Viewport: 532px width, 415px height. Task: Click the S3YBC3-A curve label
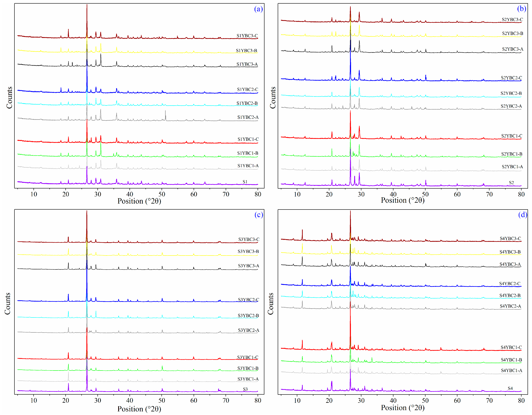[248, 266]
